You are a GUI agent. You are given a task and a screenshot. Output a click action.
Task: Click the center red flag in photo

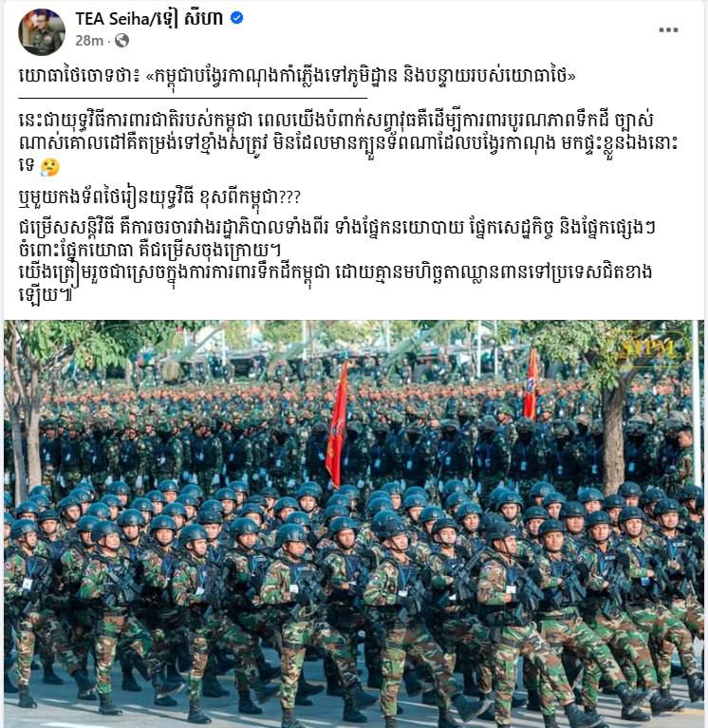337,424
